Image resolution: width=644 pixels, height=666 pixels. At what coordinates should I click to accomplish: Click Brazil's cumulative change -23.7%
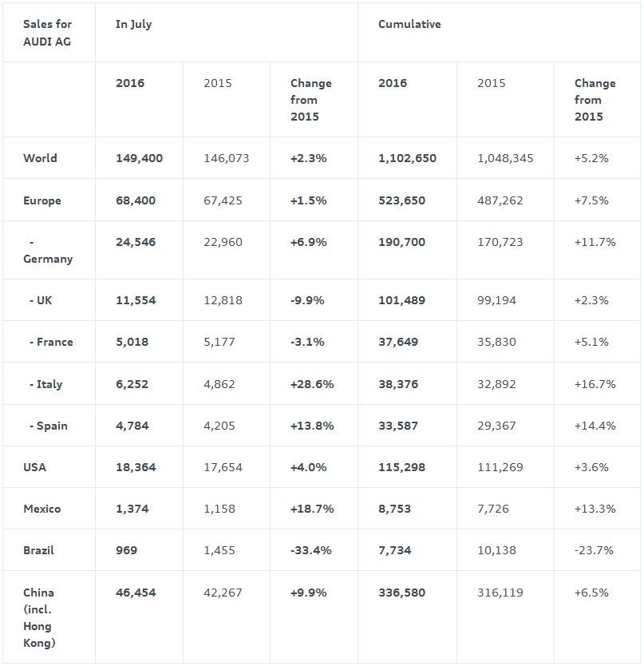(x=595, y=550)
